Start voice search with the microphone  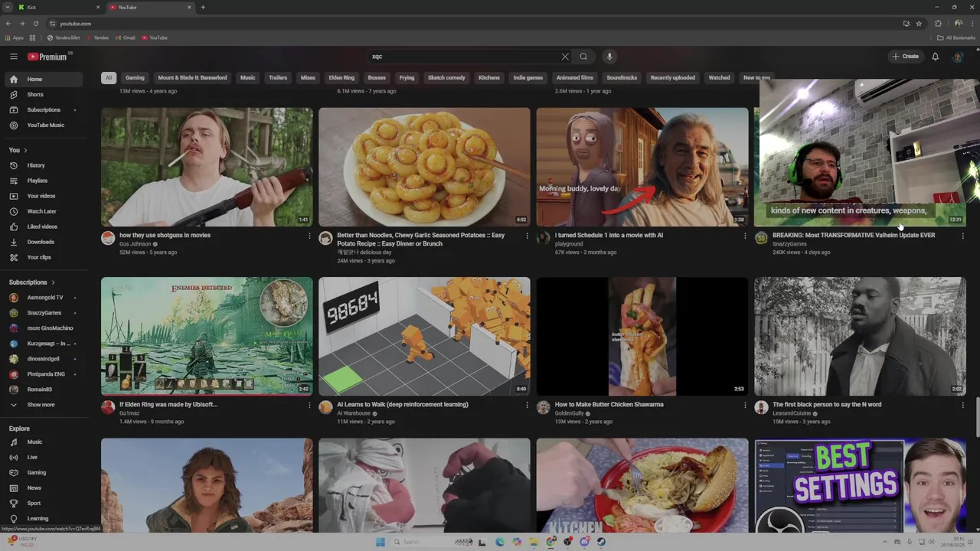609,57
